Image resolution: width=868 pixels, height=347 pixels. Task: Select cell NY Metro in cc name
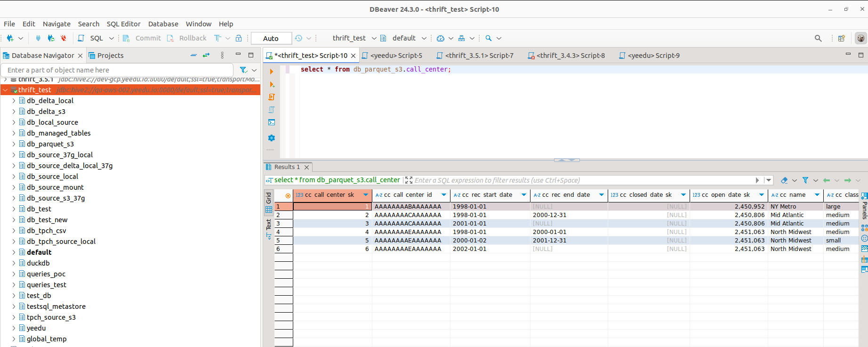click(x=796, y=207)
